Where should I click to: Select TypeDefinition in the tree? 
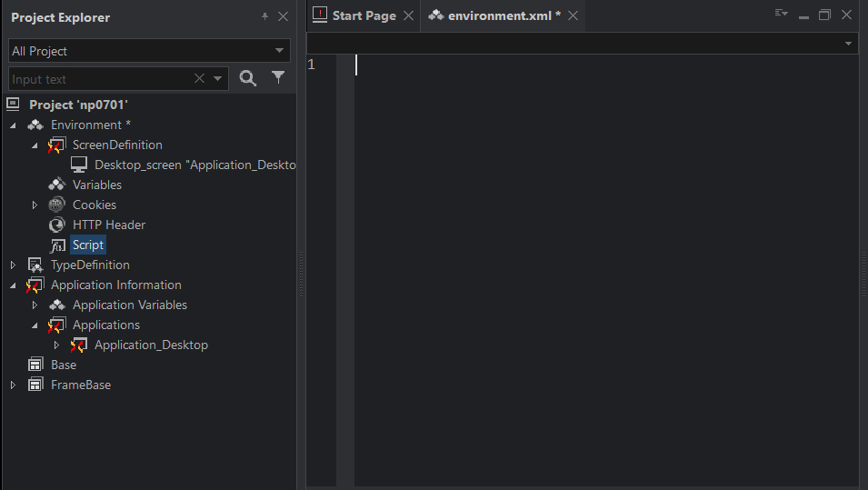pos(90,265)
